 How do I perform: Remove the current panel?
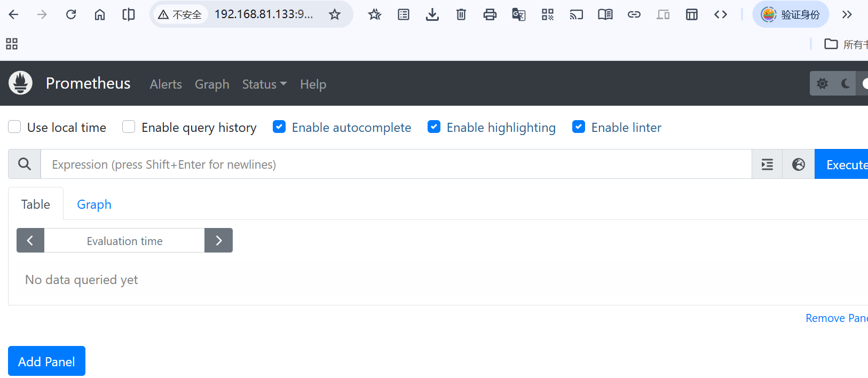click(837, 318)
